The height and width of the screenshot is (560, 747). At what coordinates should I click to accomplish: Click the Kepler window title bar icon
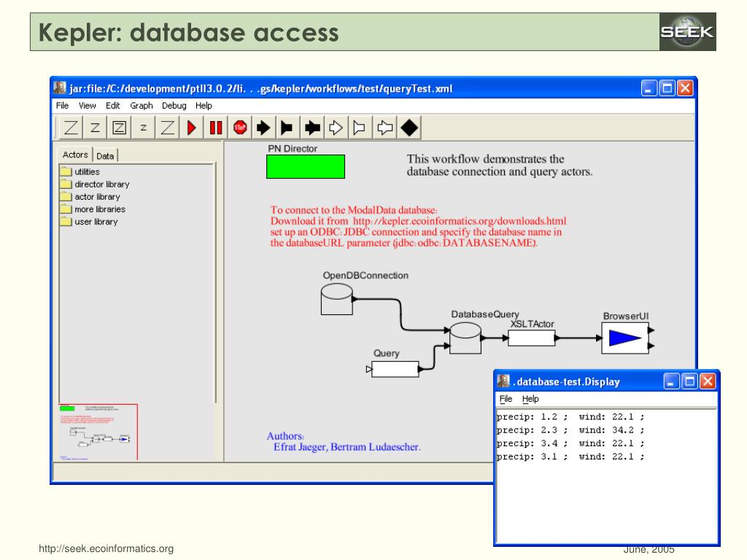click(x=60, y=88)
